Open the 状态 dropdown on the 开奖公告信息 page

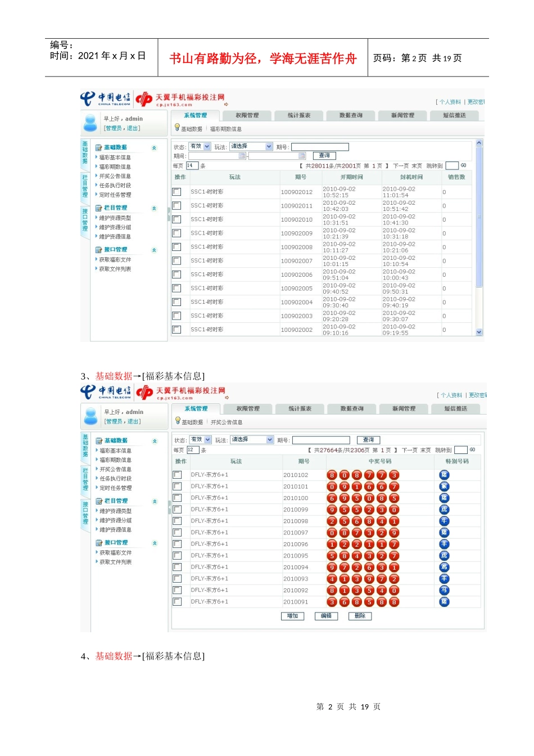200,440
